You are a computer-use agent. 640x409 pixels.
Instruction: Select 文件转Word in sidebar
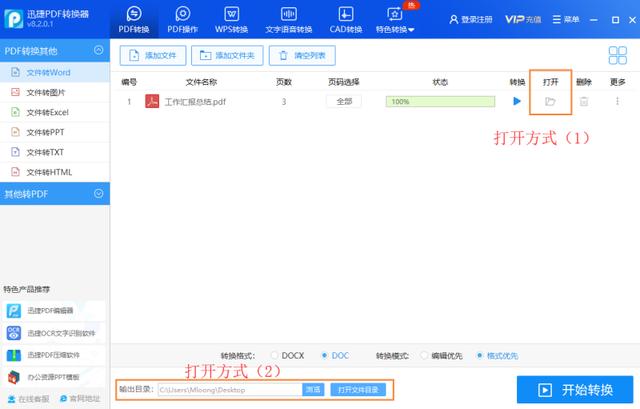coord(55,72)
